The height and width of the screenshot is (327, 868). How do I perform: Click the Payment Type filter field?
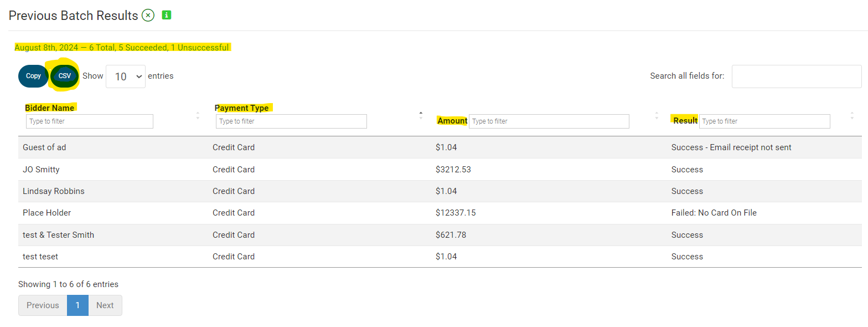[291, 121]
